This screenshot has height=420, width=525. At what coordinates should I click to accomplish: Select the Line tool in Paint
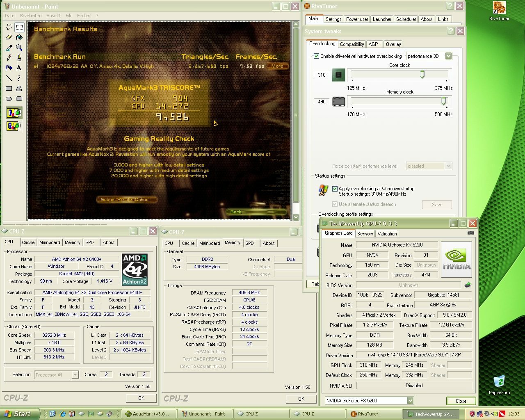(9, 78)
